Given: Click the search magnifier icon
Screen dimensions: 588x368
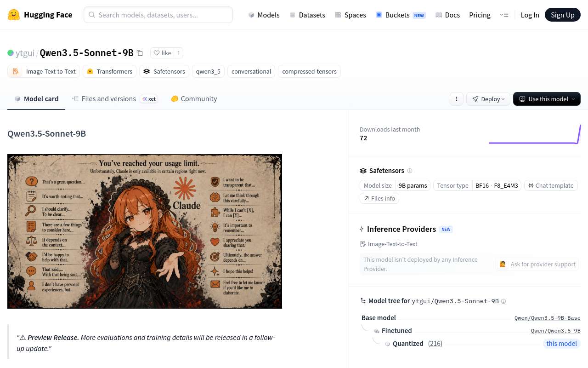Looking at the screenshot, I should coord(92,15).
